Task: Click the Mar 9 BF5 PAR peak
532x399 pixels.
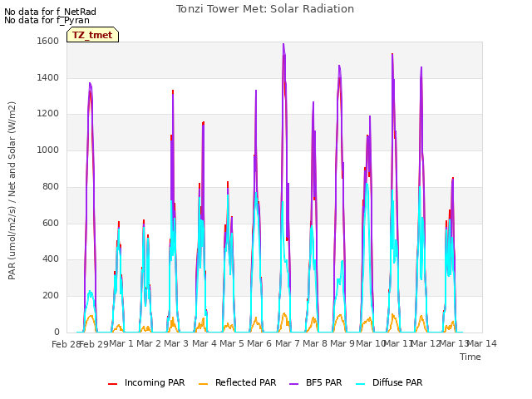Action: point(339,66)
